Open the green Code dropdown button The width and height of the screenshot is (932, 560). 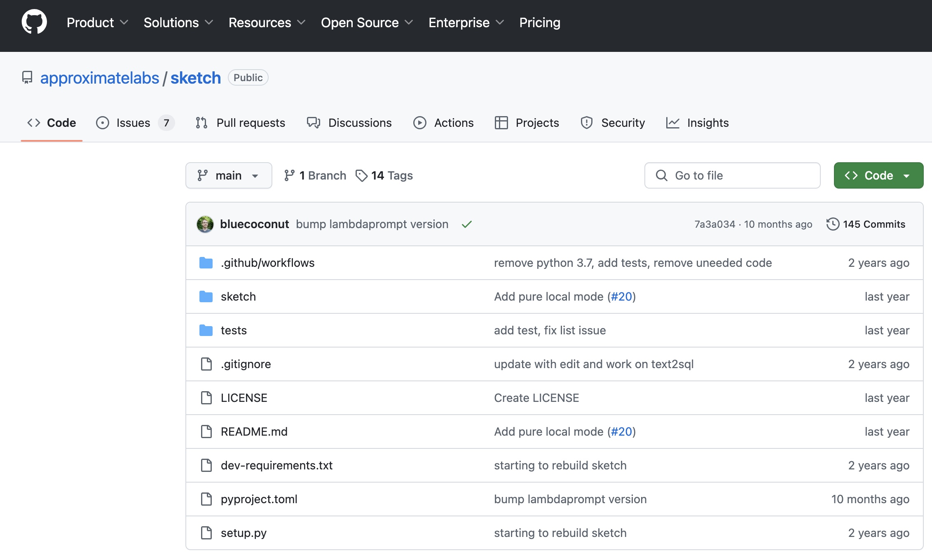(878, 176)
